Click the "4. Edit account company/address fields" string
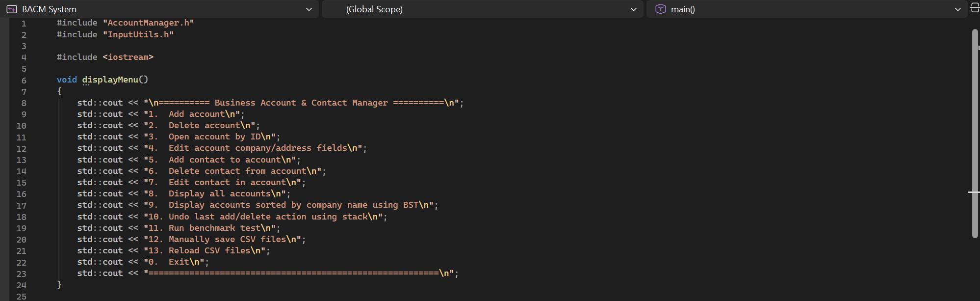 coord(253,148)
